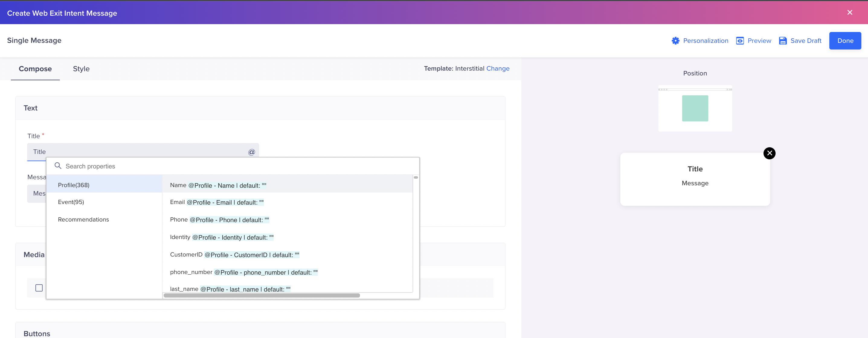Click the search magnifier icon
This screenshot has width=868, height=338.
(x=58, y=166)
